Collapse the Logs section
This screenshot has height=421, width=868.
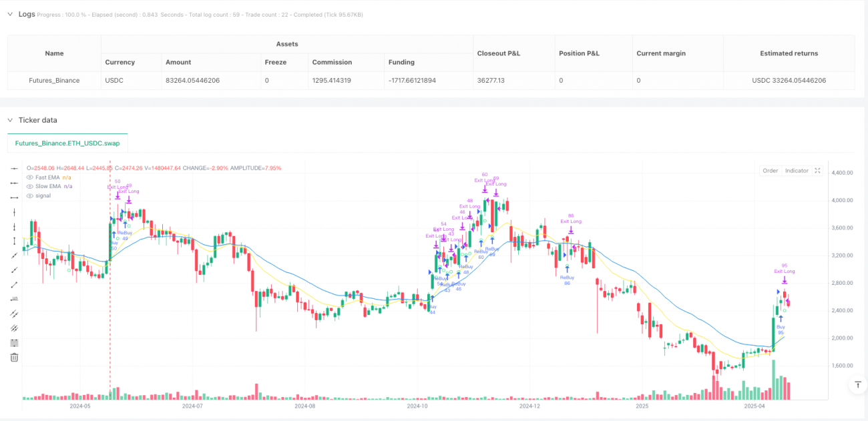tap(9, 13)
